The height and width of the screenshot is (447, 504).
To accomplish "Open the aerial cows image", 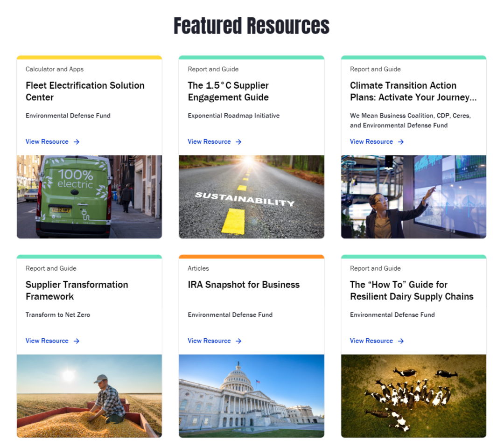I will [x=413, y=396].
